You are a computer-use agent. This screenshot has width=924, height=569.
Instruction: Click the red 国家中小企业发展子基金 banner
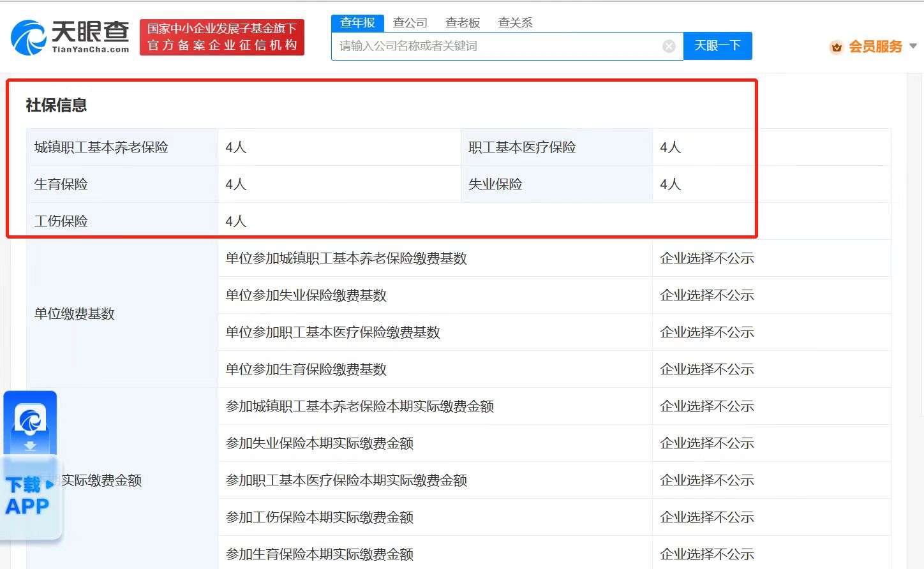point(222,37)
